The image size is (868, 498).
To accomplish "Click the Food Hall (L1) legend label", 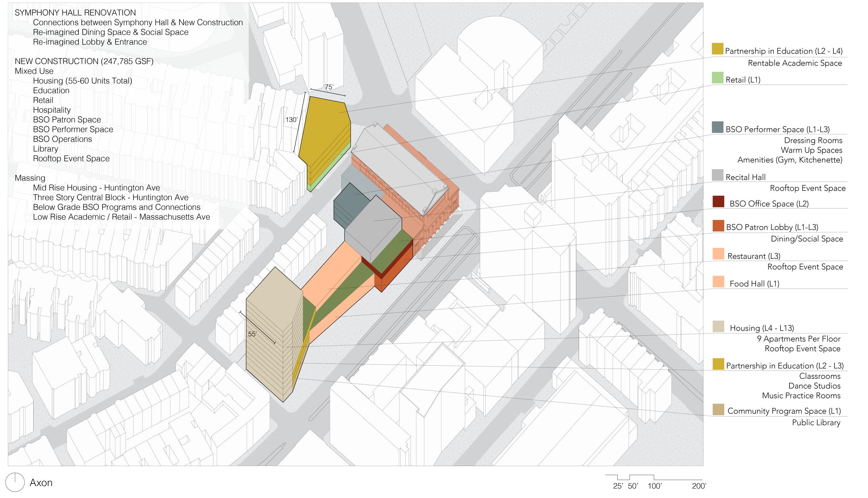I will (754, 284).
